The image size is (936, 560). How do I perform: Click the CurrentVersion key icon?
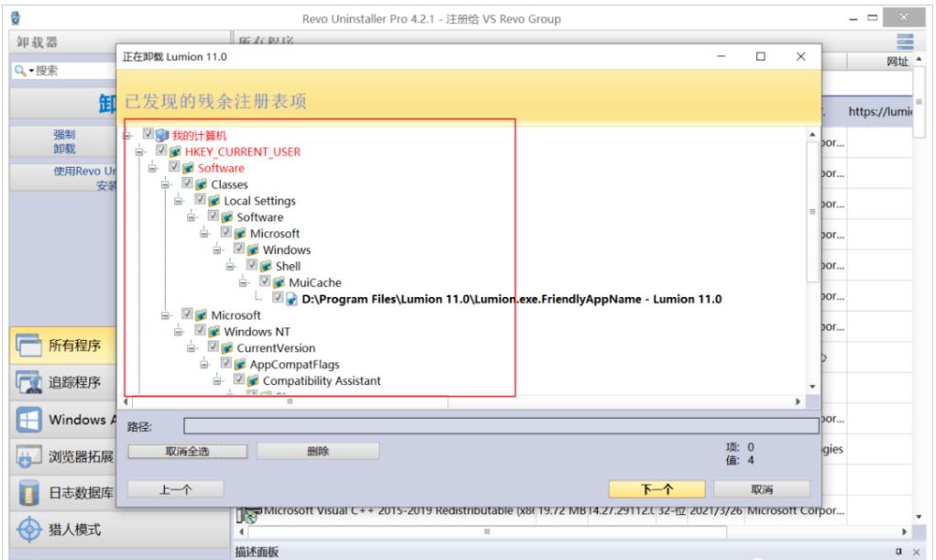(227, 348)
